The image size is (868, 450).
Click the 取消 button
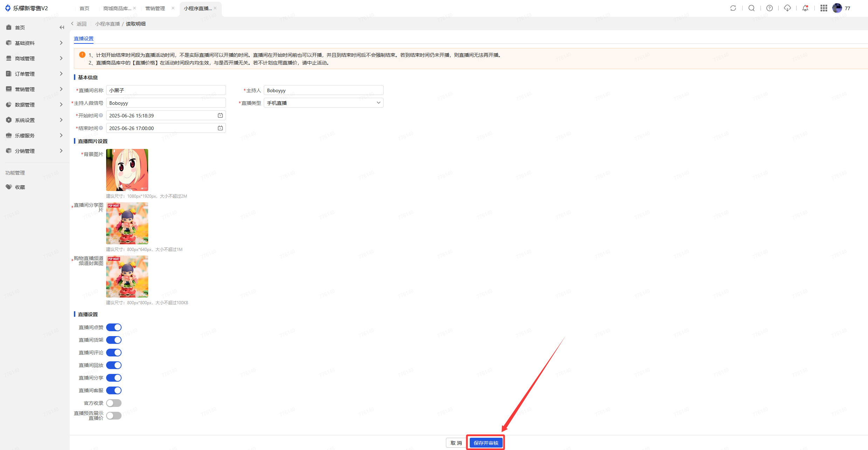point(456,443)
